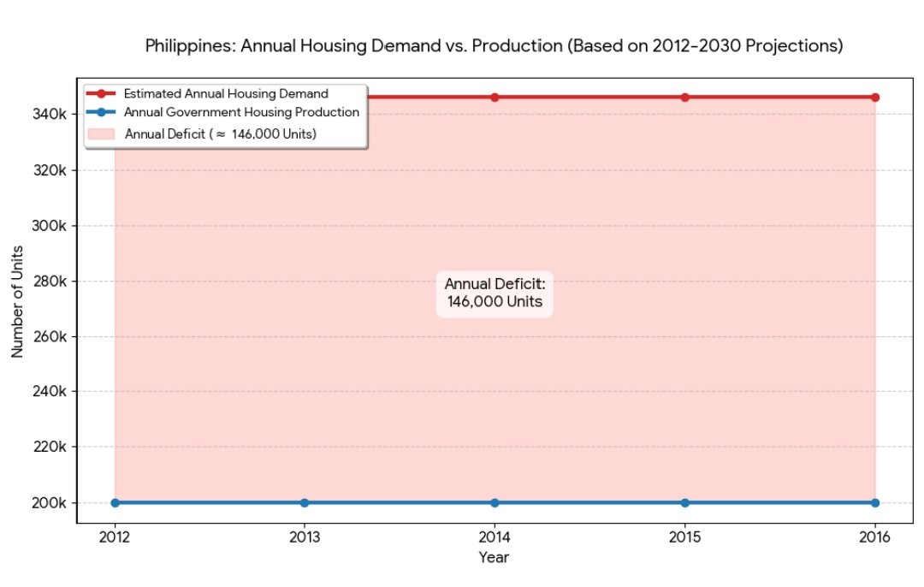Click the 340k y-axis tick label
This screenshot has width=924, height=587.
(49, 115)
